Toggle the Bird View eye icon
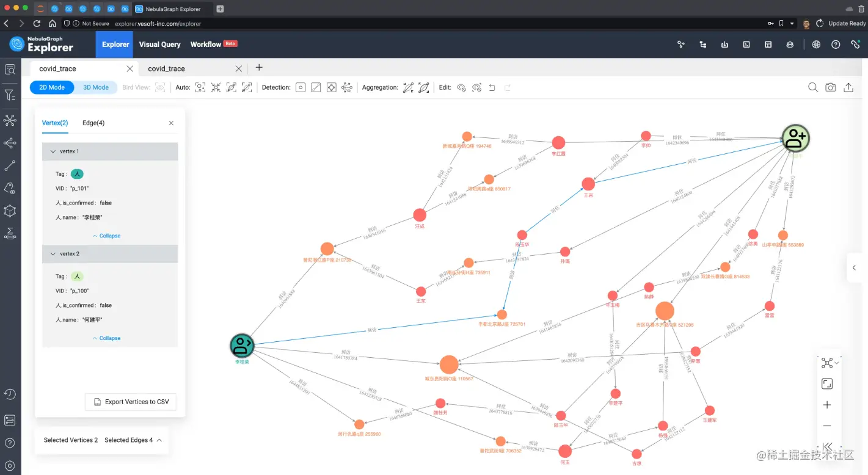Image resolution: width=868 pixels, height=475 pixels. (160, 87)
